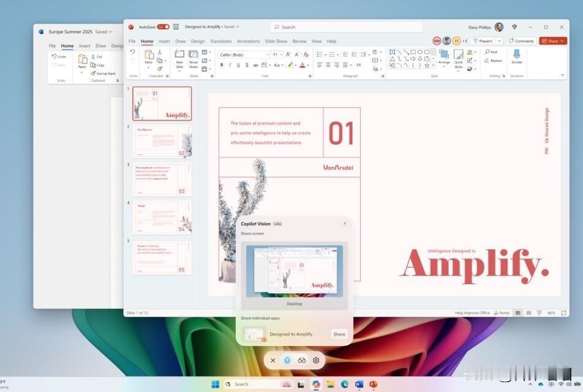Toggle Normal view in status bar
The width and height of the screenshot is (583, 392).
[x=517, y=313]
